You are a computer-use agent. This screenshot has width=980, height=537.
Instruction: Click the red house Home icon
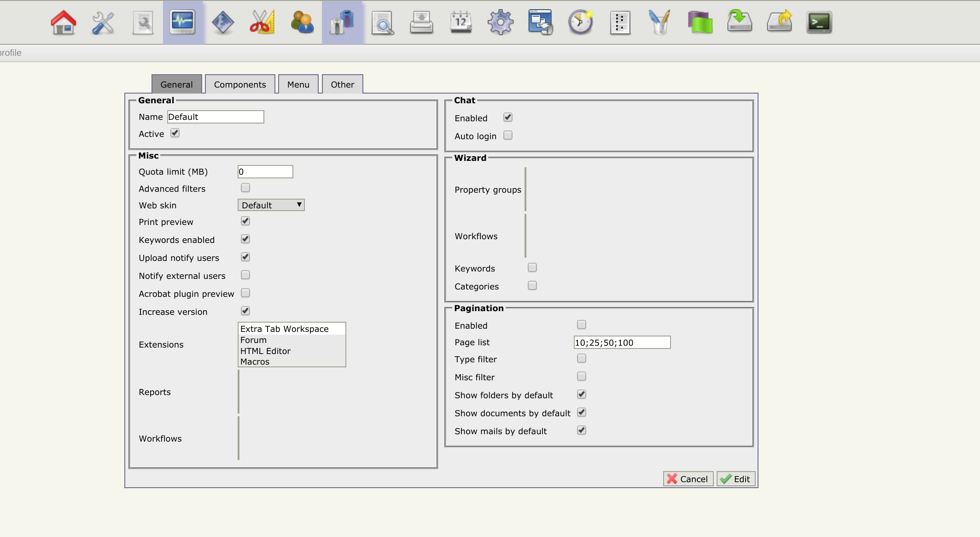[63, 22]
